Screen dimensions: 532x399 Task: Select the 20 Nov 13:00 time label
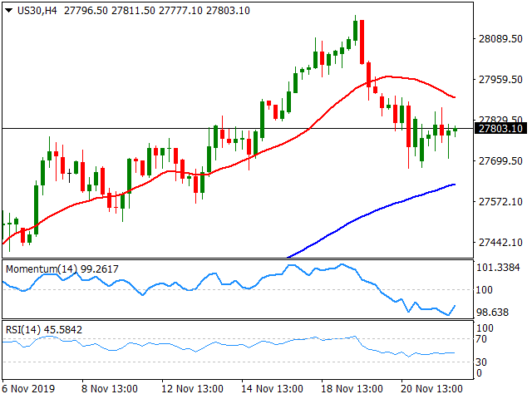[x=431, y=388]
